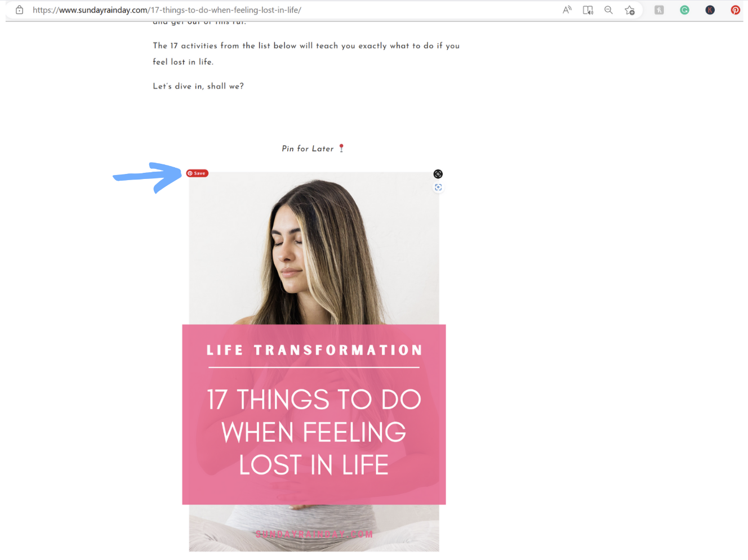View site info via lock icon
The image size is (748, 560).
19,10
